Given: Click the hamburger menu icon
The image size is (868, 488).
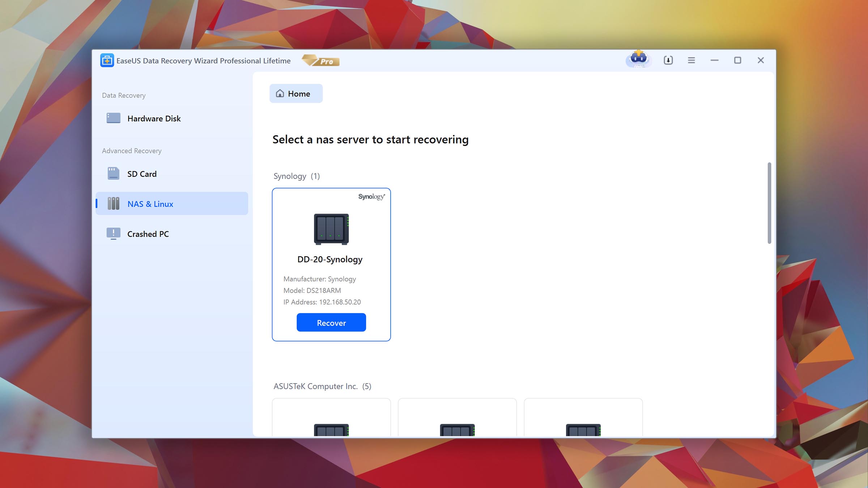Looking at the screenshot, I should point(691,60).
